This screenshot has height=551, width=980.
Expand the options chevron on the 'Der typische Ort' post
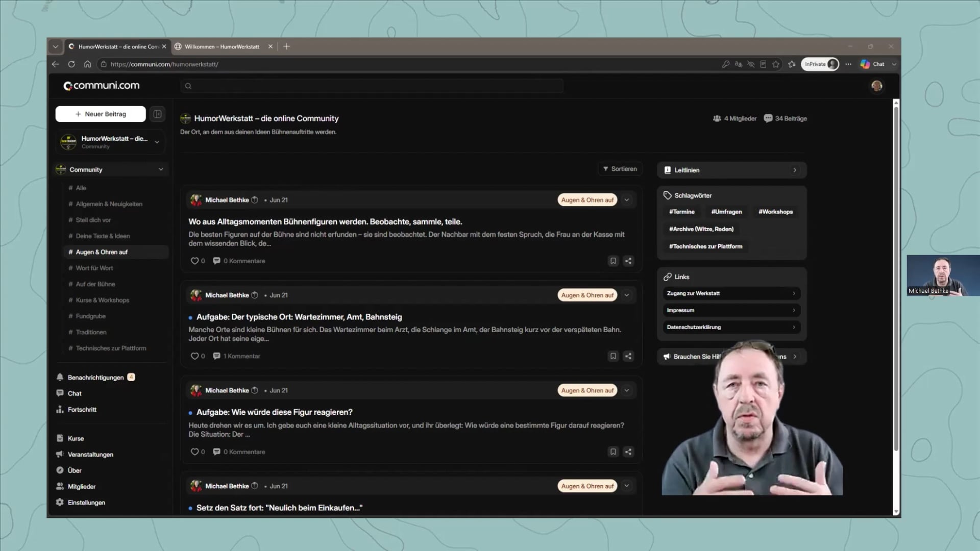point(627,295)
